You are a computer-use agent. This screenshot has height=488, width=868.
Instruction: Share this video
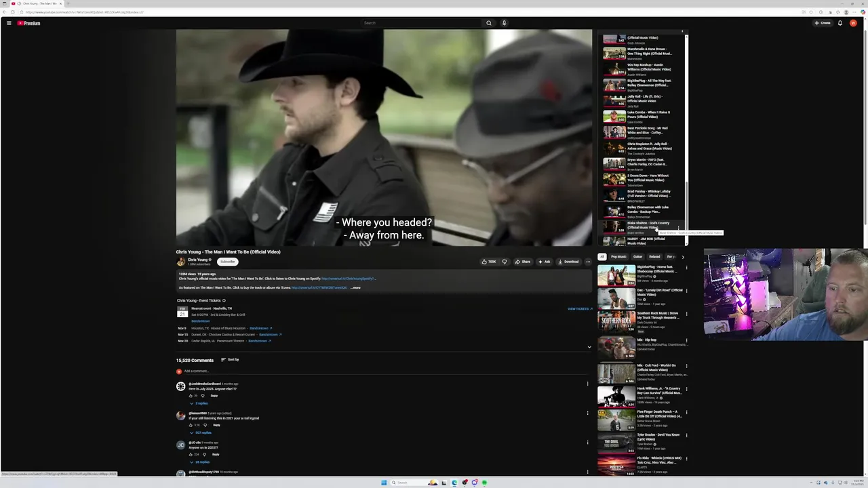523,262
